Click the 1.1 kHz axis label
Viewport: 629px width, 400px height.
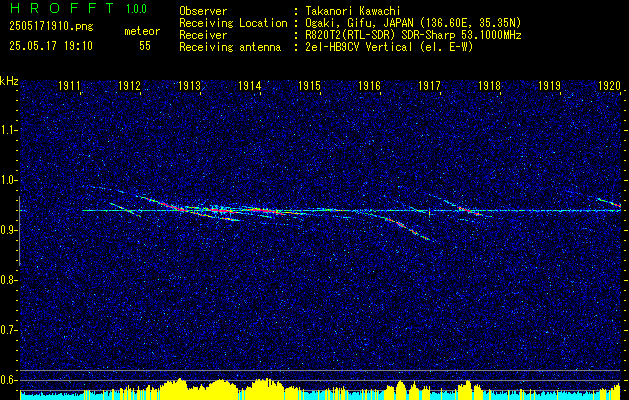click(x=8, y=130)
